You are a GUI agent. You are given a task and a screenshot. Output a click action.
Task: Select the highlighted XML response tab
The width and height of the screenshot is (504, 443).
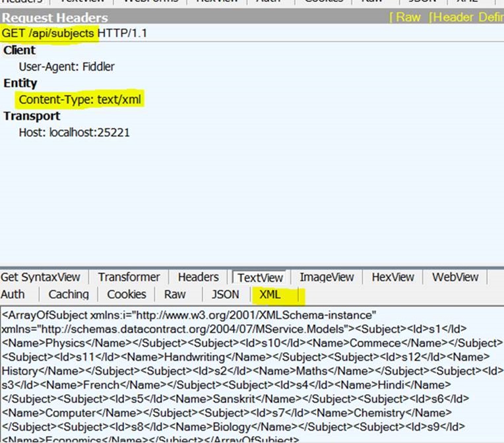pos(270,294)
